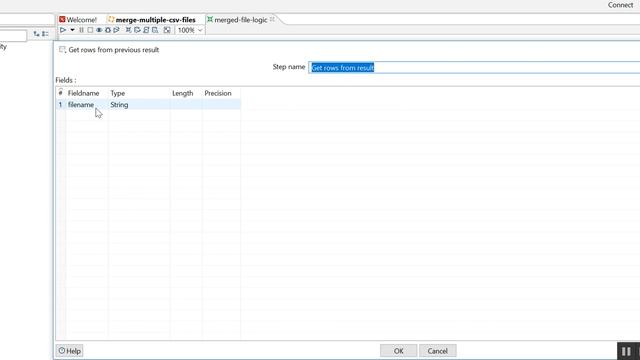Click the Fieldname column header

coord(83,93)
